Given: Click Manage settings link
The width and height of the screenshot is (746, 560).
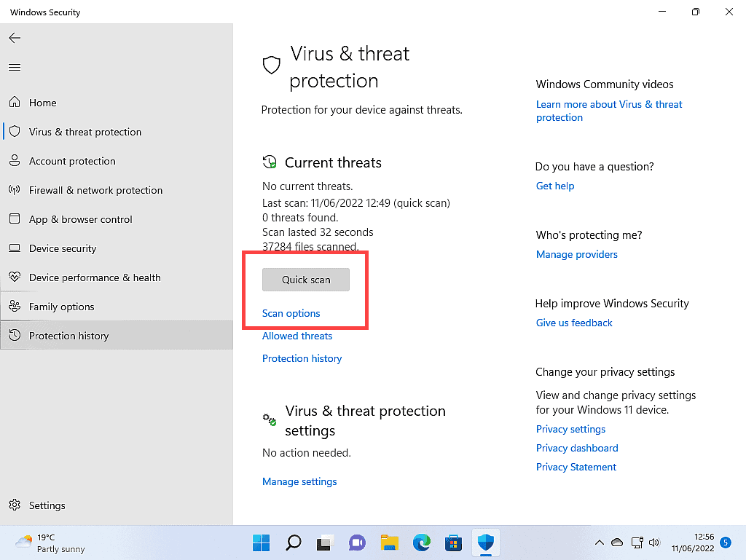Looking at the screenshot, I should (299, 481).
